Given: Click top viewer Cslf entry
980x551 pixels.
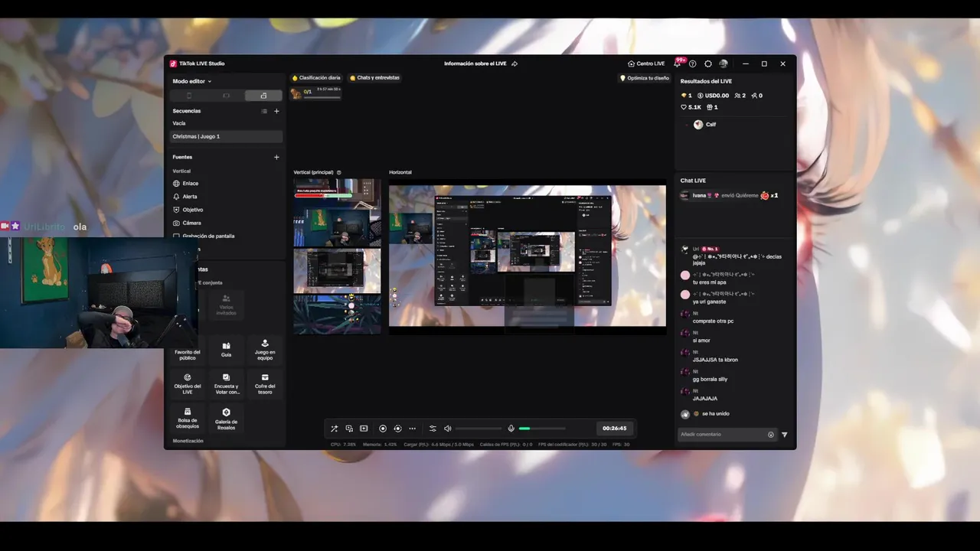Looking at the screenshot, I should tap(704, 124).
